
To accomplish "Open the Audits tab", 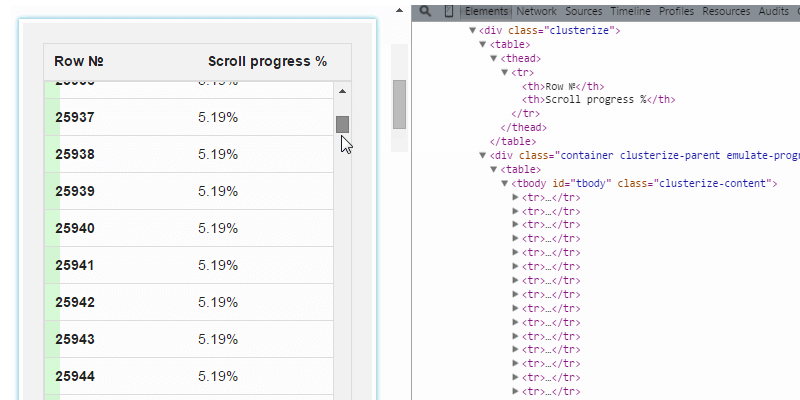I will click(x=773, y=11).
